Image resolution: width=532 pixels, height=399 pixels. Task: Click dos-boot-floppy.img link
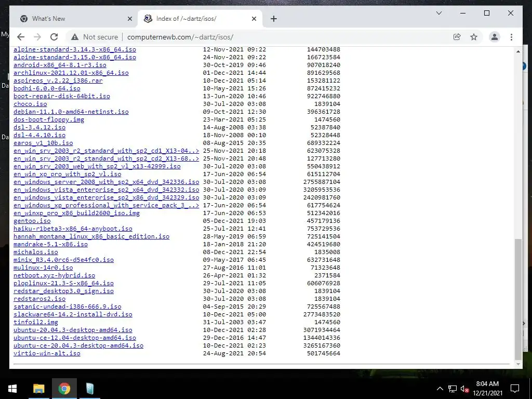(49, 120)
